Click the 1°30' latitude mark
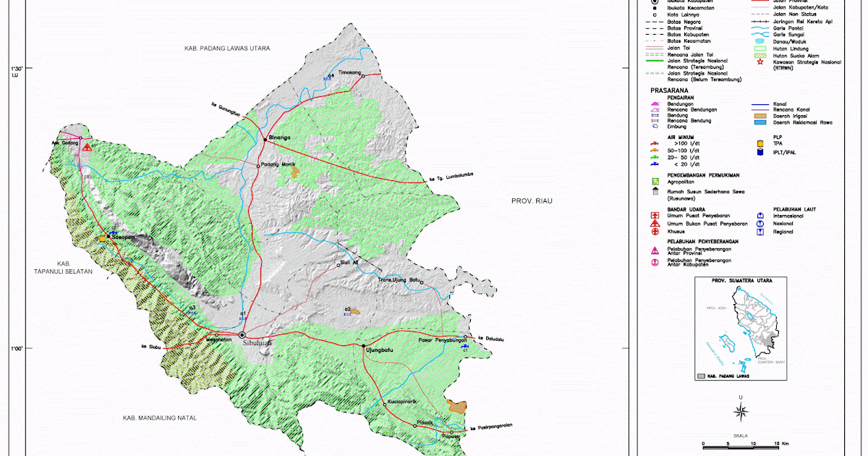This screenshot has width=868, height=456. pos(17,69)
